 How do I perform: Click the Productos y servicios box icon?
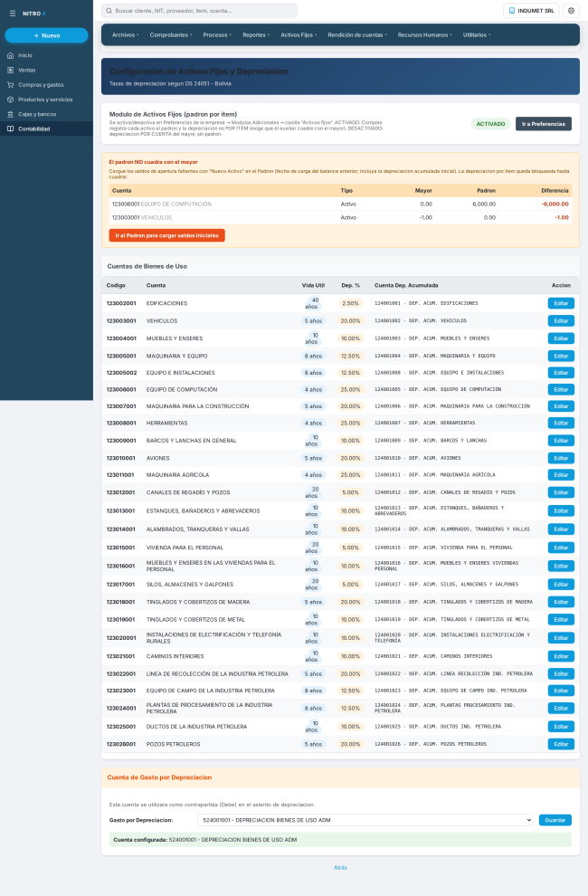[10, 100]
